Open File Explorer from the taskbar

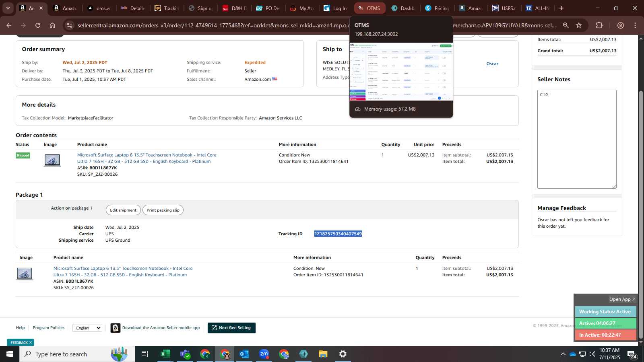pyautogui.click(x=323, y=354)
